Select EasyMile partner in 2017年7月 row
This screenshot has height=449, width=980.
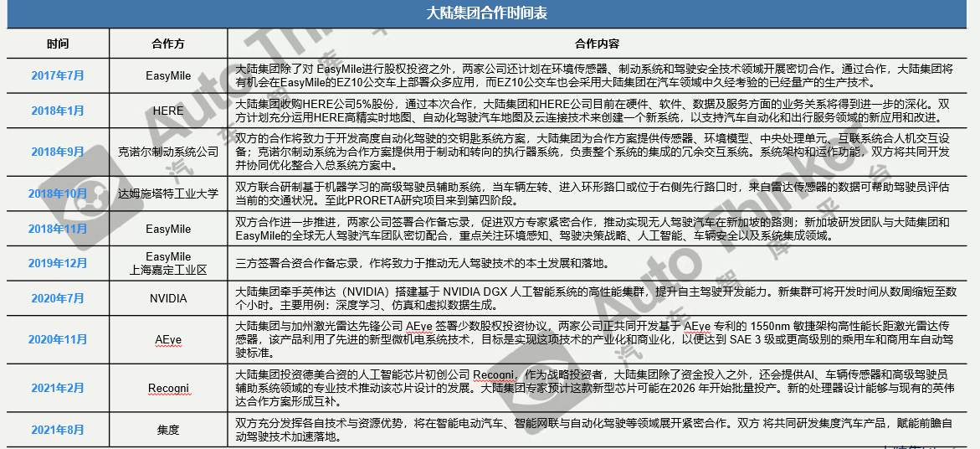coord(168,75)
